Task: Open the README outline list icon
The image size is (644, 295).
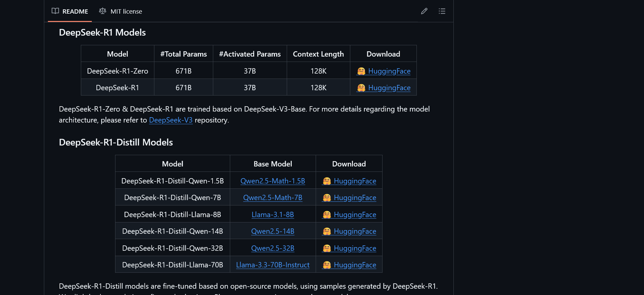Action: pos(442,11)
